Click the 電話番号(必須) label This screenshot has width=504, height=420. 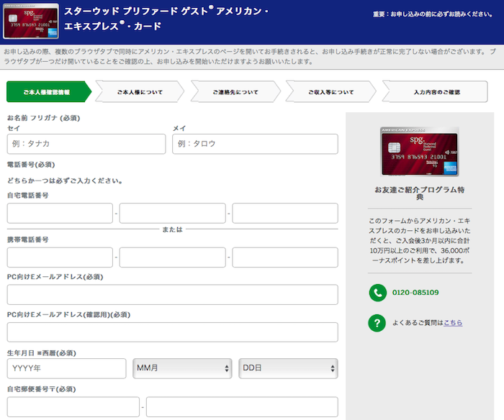(x=31, y=165)
